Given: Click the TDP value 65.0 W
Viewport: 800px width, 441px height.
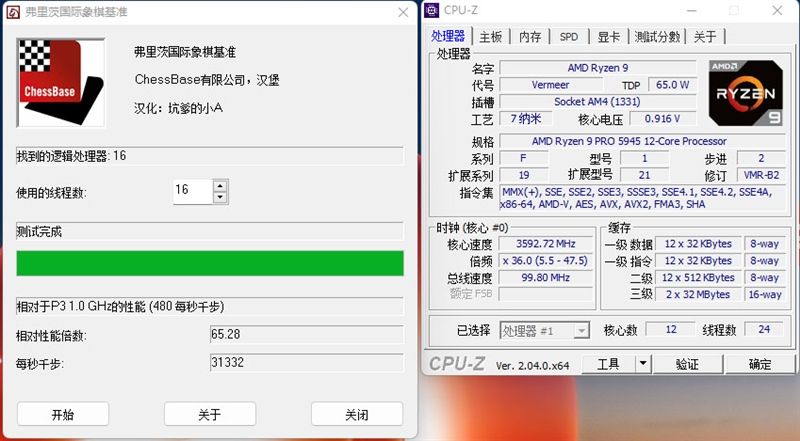Looking at the screenshot, I should (672, 85).
